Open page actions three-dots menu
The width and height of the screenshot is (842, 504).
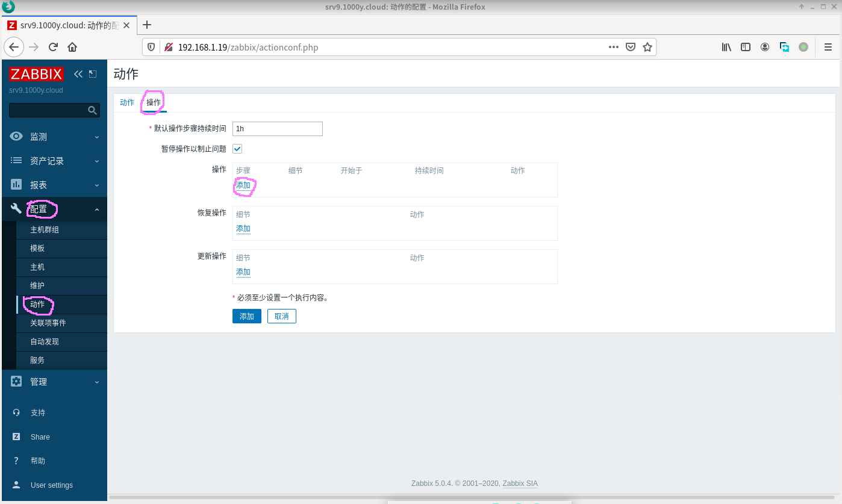[614, 47]
